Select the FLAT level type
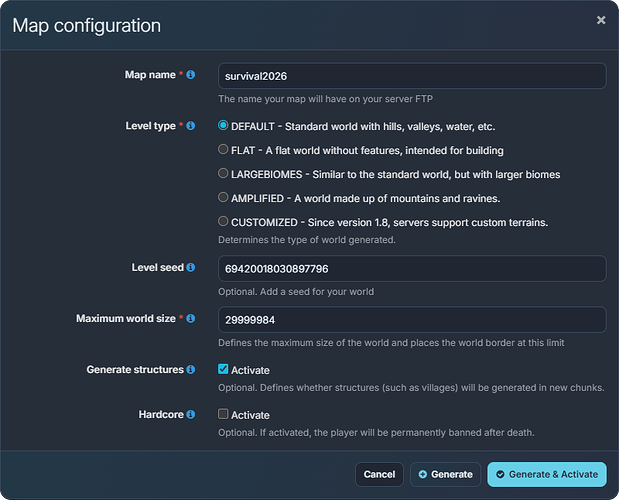The height and width of the screenshot is (500, 619). [223, 149]
